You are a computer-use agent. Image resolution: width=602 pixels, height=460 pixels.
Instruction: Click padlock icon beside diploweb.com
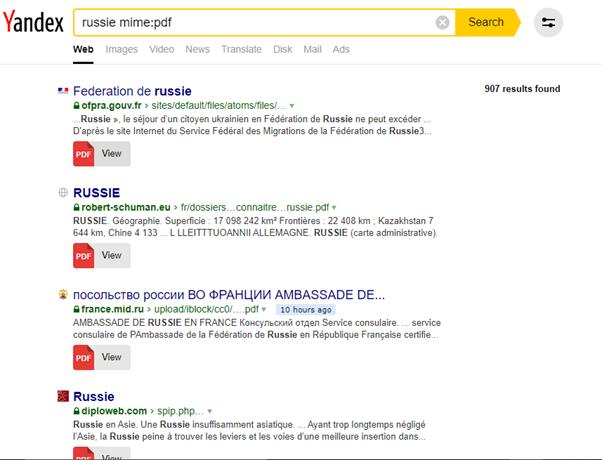pyautogui.click(x=76, y=411)
